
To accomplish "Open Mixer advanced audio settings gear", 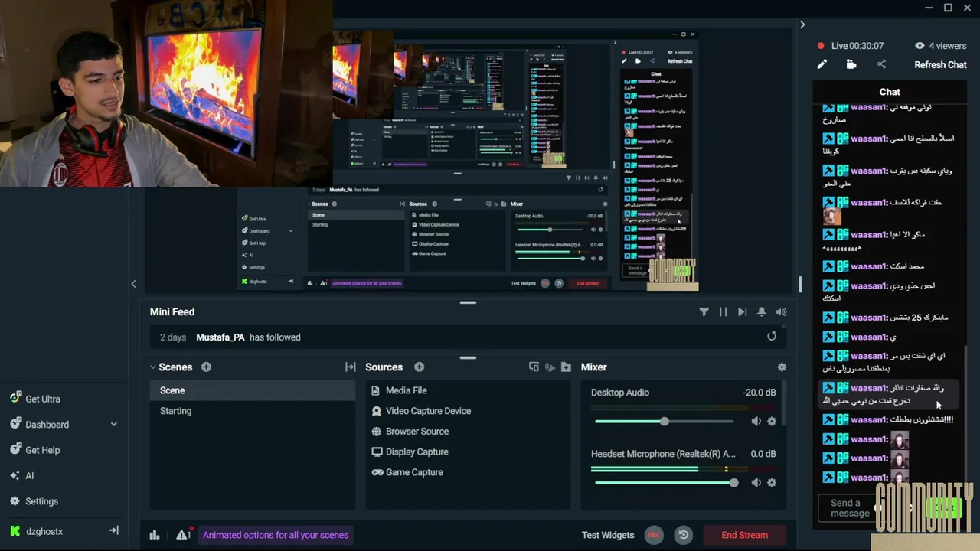I will [x=782, y=367].
